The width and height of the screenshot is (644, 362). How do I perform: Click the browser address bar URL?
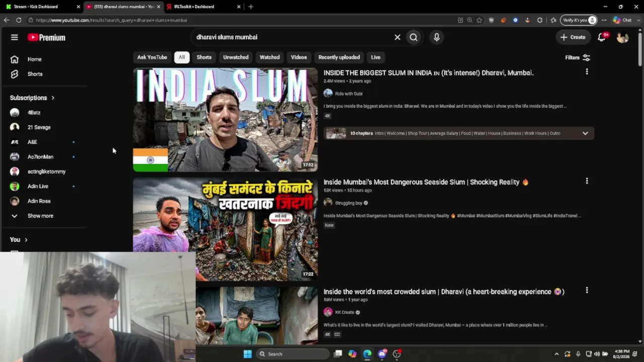[x=112, y=20]
